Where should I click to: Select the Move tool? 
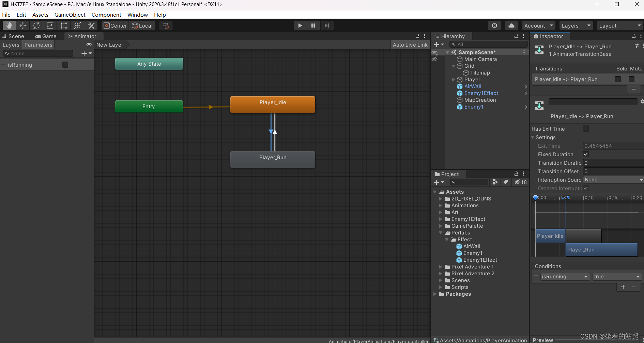coord(22,25)
